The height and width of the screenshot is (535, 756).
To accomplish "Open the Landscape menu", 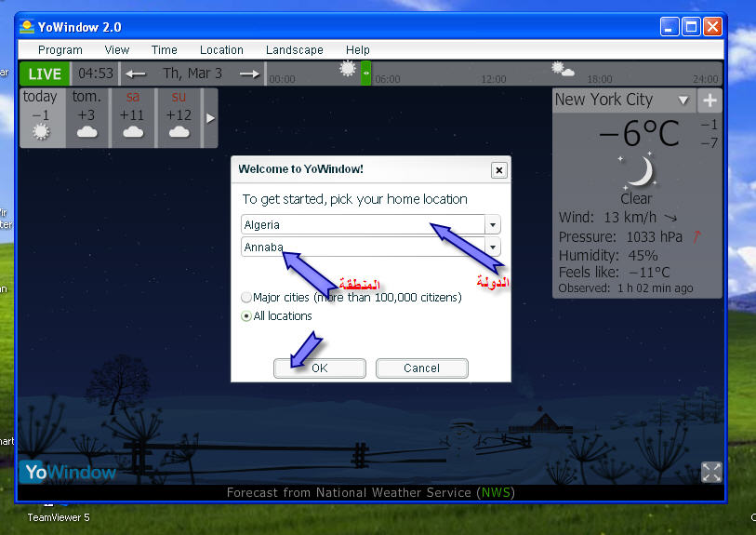I will 294,50.
